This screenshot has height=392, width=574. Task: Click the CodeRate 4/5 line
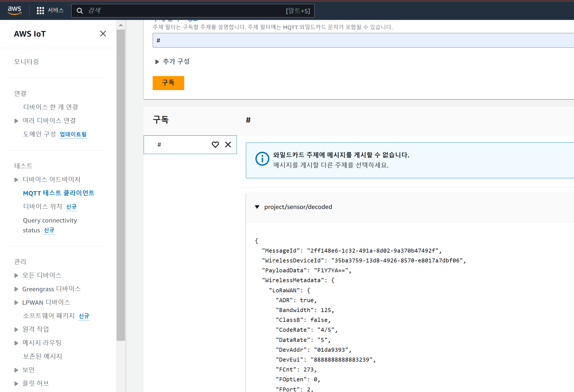click(307, 330)
